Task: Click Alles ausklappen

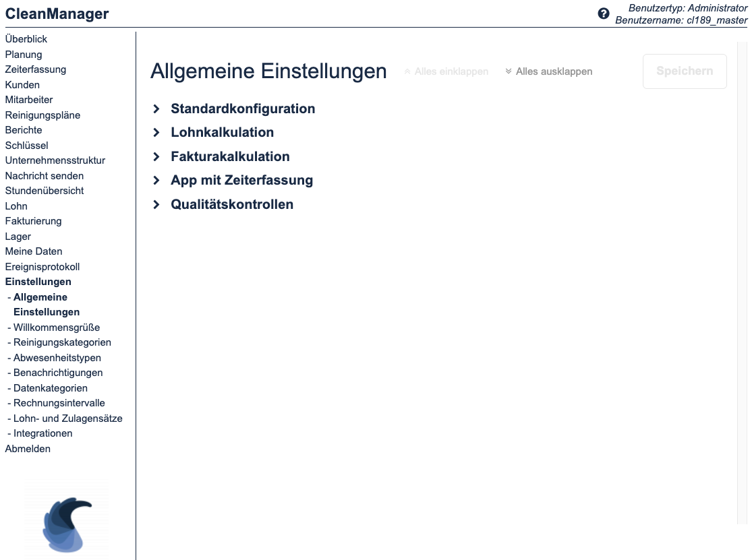Action: [554, 71]
